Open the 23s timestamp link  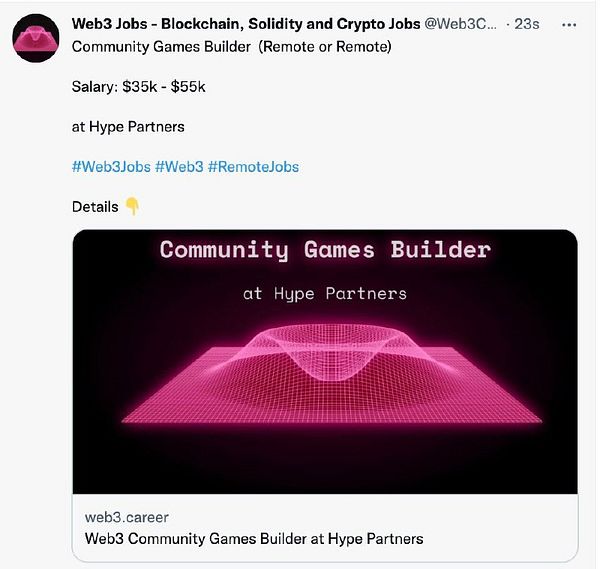[x=527, y=24]
